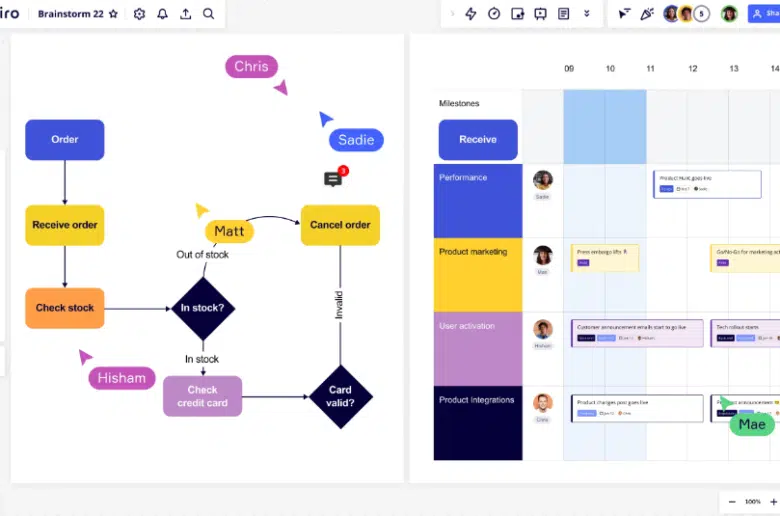Click the lightning bolt activities icon
The height and width of the screenshot is (516, 780).
(x=471, y=14)
